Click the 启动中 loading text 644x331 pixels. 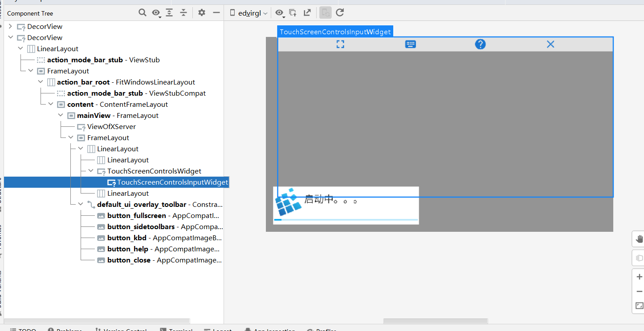[x=330, y=200]
